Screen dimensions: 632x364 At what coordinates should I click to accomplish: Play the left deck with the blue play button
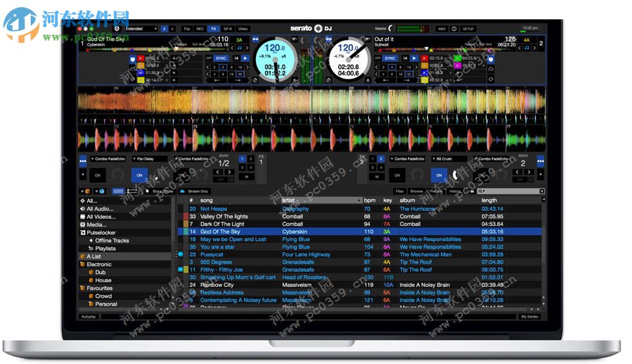(x=246, y=59)
